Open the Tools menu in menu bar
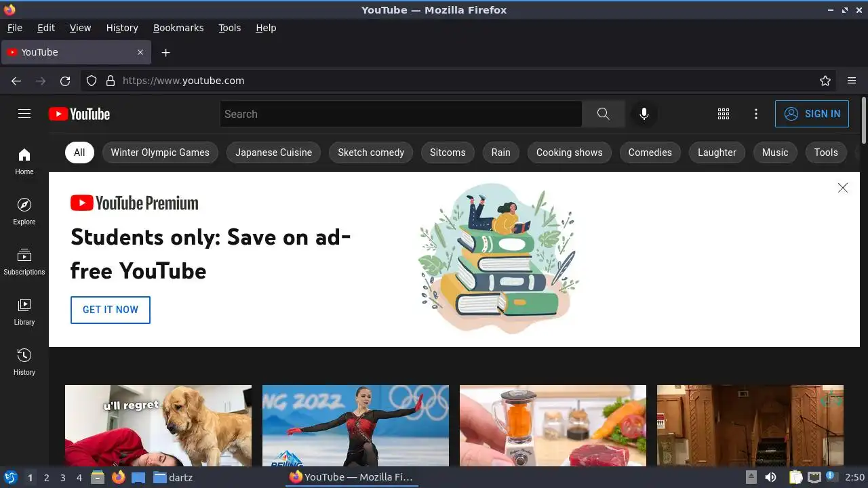This screenshot has height=488, width=868. click(230, 28)
